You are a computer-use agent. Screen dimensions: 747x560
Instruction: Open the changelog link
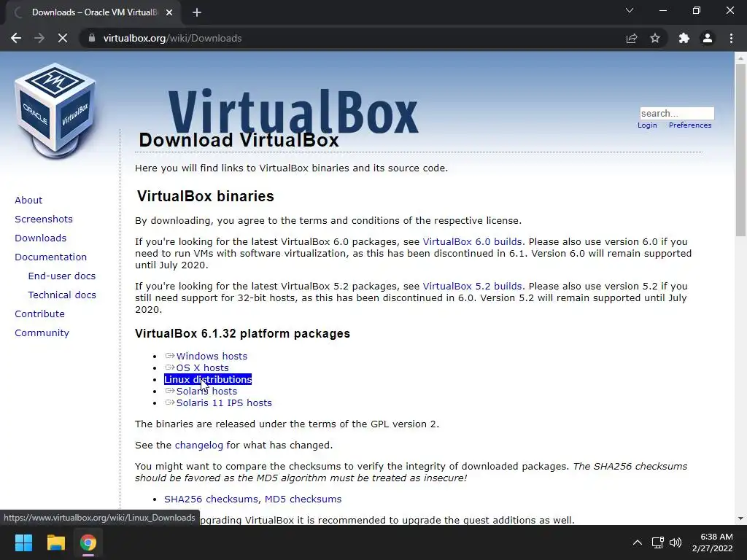coord(198,446)
